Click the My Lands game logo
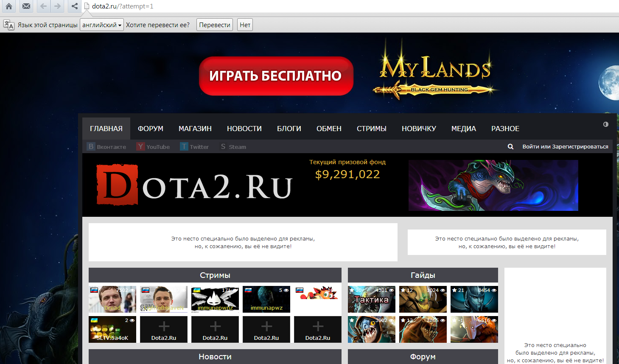The height and width of the screenshot is (364, 619). 435,70
